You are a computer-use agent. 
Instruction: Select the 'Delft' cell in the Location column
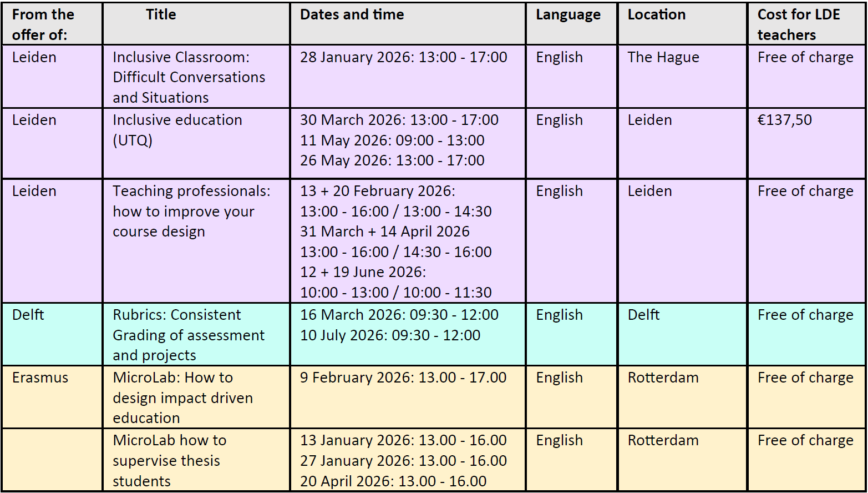point(643,315)
